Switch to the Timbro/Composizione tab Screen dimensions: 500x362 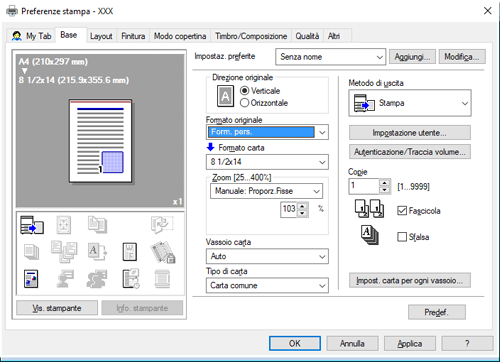[251, 36]
